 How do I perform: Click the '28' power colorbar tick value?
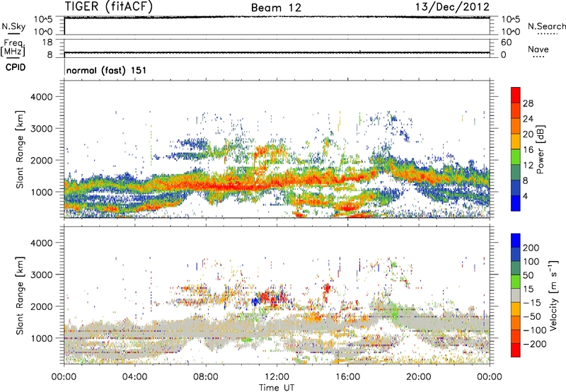tap(528, 103)
